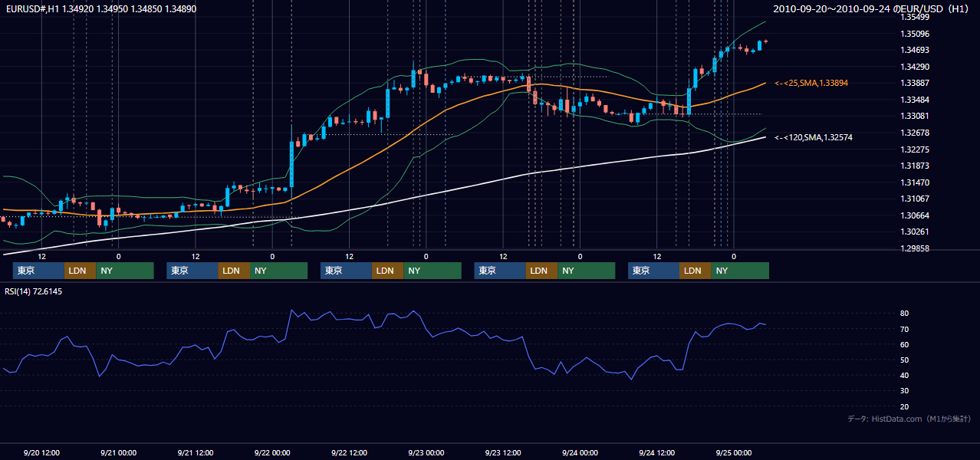Click the 9/20 12:00 time label
The image size is (980, 460).
point(41,452)
